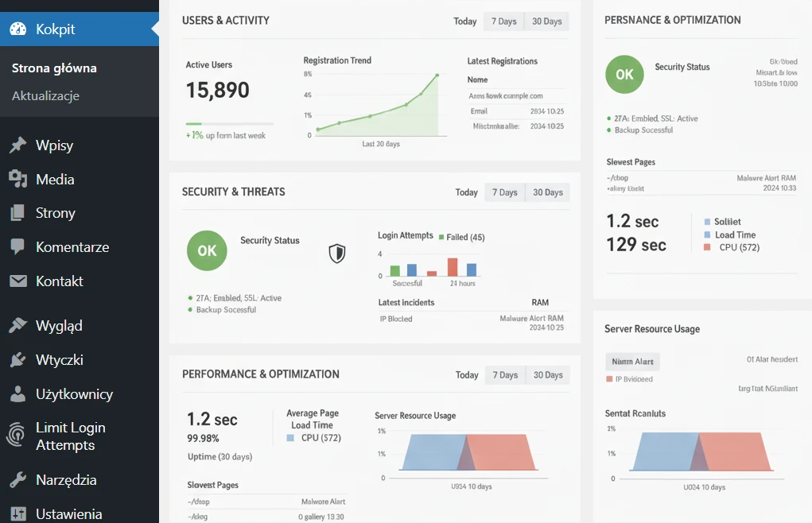
Task: Open the Wygląd appearance menu
Action: coord(59,326)
